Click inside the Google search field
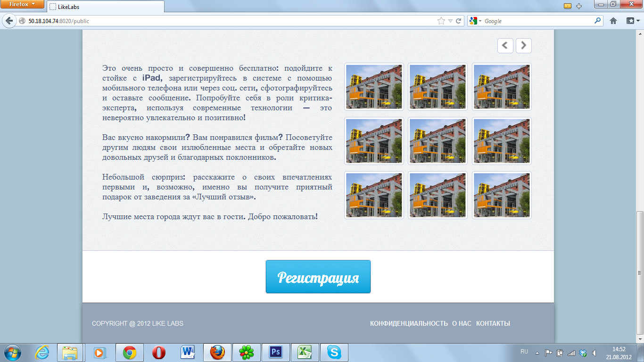644x362 pixels. (537, 21)
